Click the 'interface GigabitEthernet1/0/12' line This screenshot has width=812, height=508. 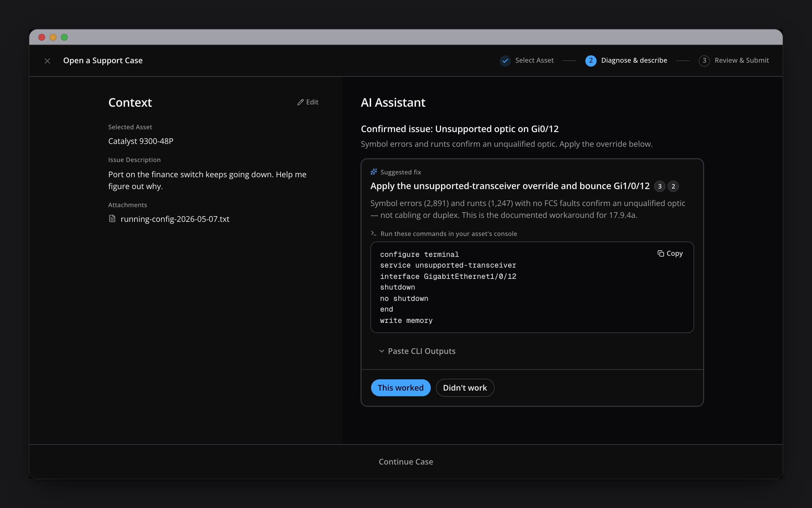click(x=448, y=276)
